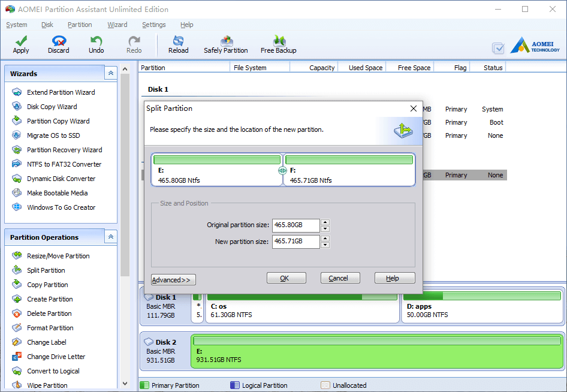Select the Change Label operation icon
This screenshot has height=392, width=567.
point(17,342)
